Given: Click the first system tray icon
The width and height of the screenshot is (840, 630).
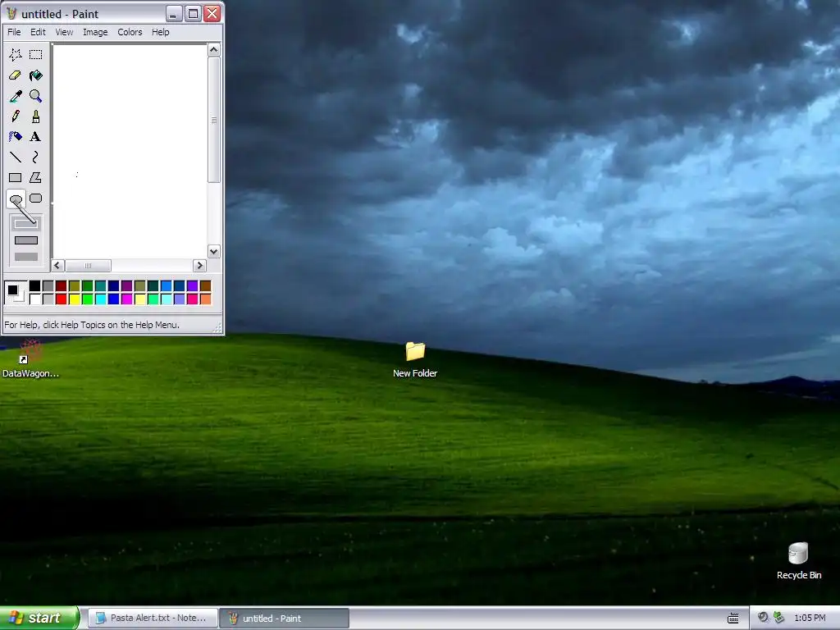Looking at the screenshot, I should click(x=763, y=618).
